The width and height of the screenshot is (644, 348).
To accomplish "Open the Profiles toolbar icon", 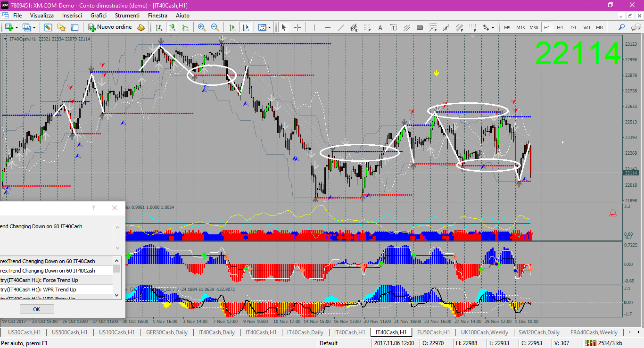I will tap(27, 27).
